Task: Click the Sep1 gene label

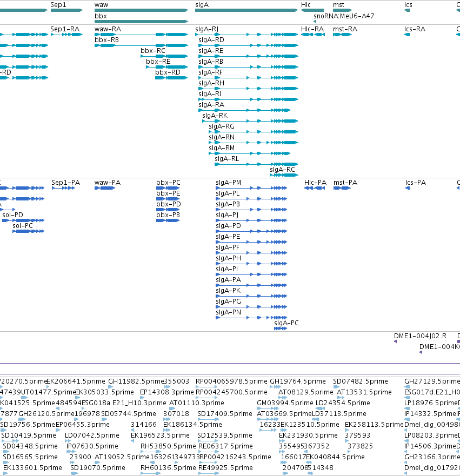Action: (58, 5)
